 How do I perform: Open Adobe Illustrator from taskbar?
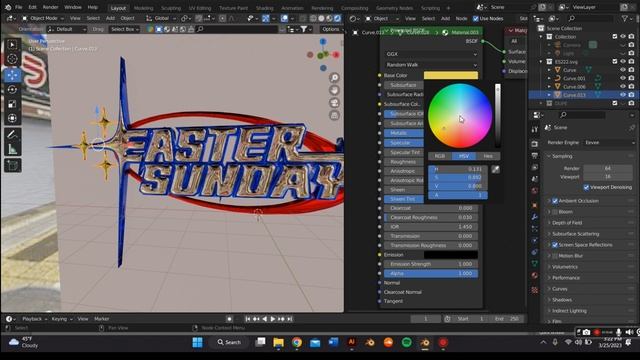351,342
